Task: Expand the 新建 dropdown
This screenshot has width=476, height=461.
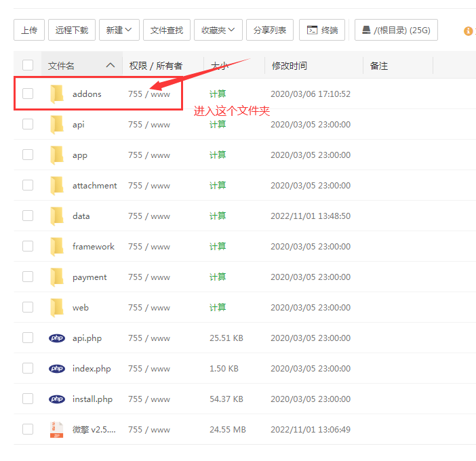Action: tap(119, 30)
